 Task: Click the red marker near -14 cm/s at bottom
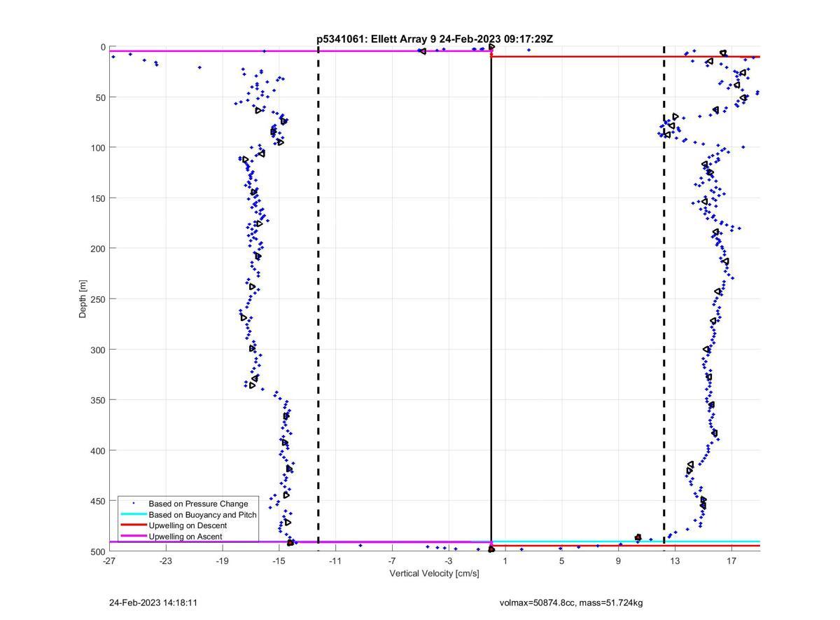(290, 542)
